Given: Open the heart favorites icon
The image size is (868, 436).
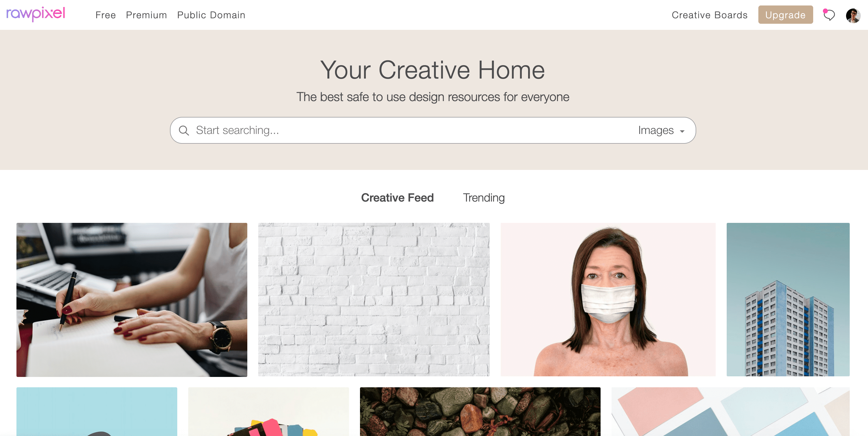Looking at the screenshot, I should pos(829,15).
